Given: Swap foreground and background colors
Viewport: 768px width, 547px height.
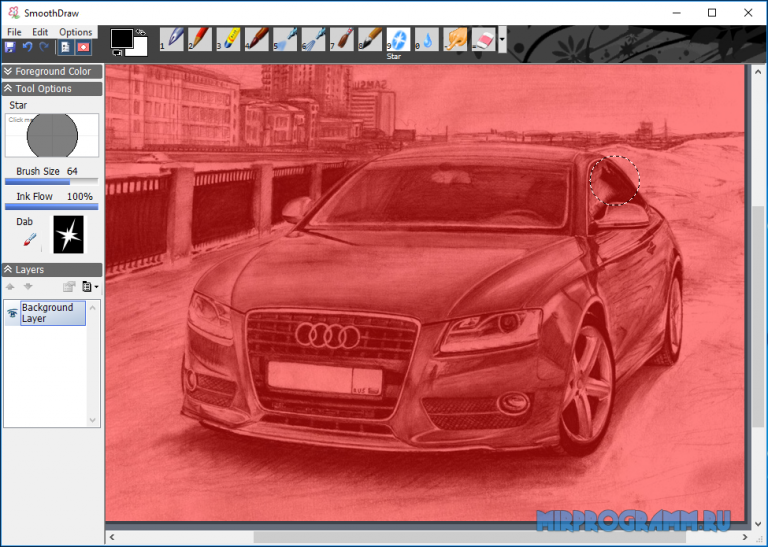Looking at the screenshot, I should click(141, 32).
